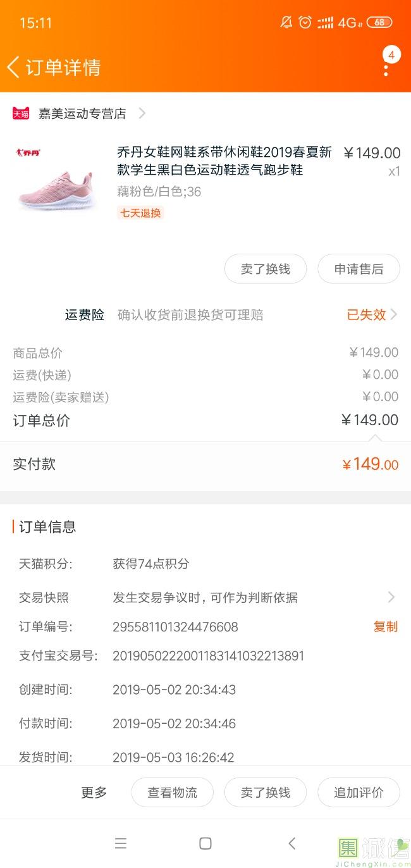Click the 申请售后 button
Screen dimensions: 411x868
tap(359, 269)
